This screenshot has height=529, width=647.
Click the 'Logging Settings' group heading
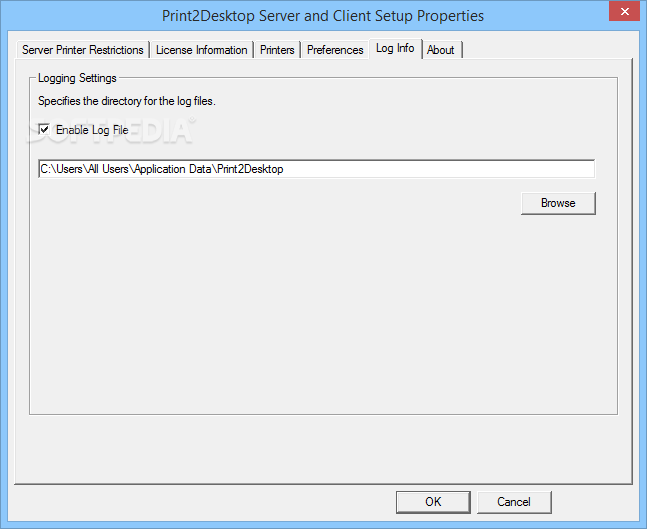pos(77,78)
